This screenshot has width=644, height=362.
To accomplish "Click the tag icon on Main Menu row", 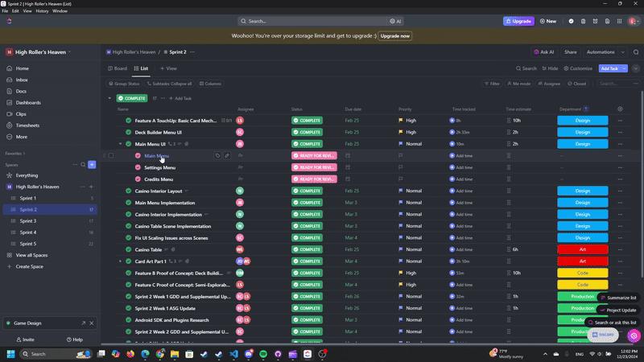I will [217, 155].
